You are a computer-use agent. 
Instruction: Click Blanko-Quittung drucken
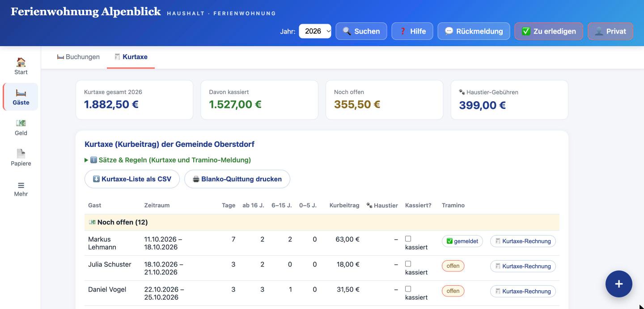tap(237, 179)
